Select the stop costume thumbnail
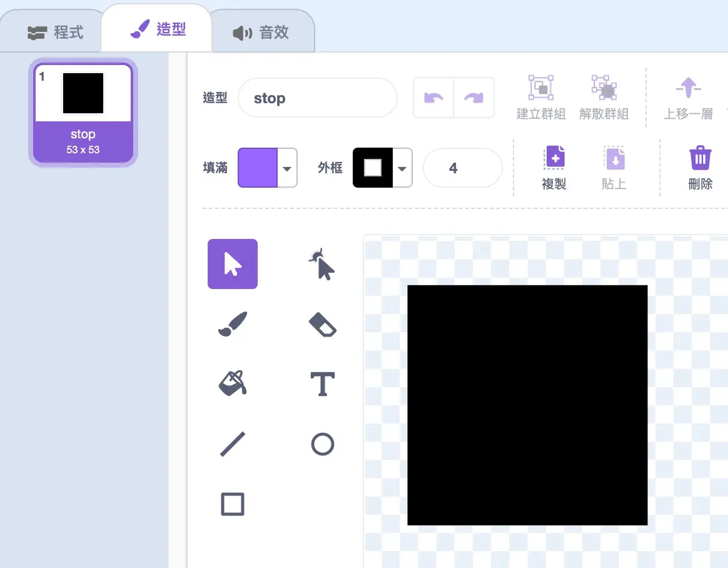 point(83,113)
